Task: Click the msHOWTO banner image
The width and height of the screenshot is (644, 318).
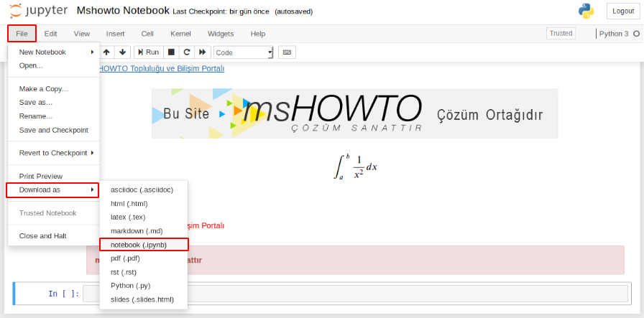Action: tap(355, 113)
